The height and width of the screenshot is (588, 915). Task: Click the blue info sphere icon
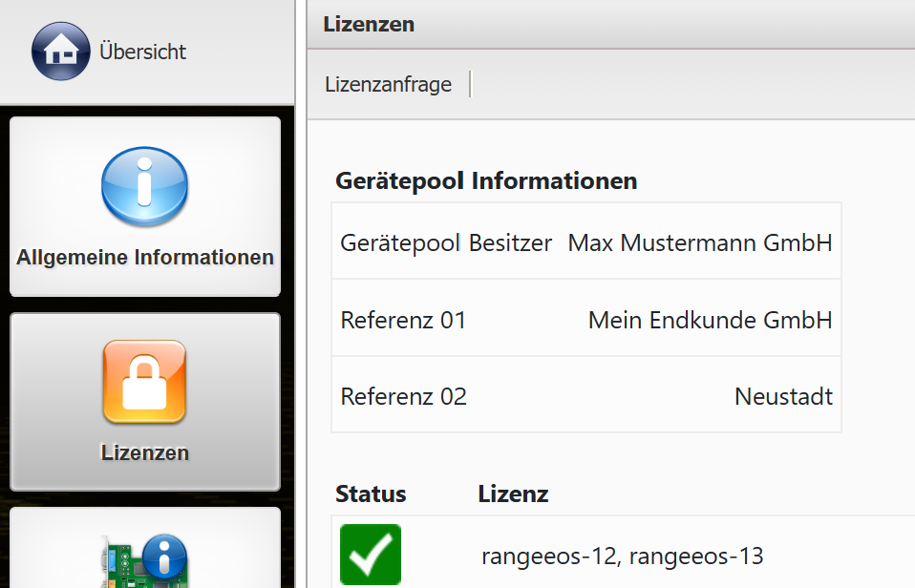coord(144,186)
